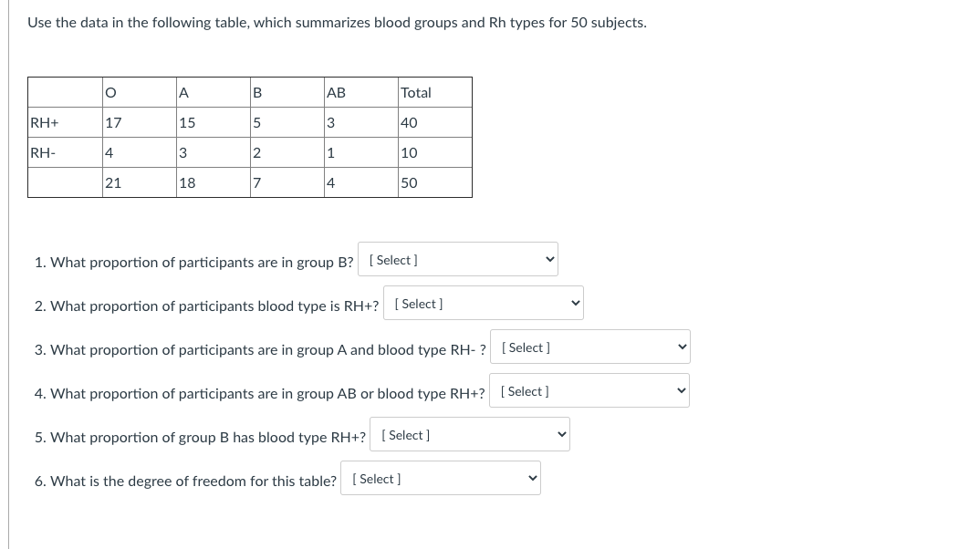Click the O column total of 21

[x=138, y=183]
